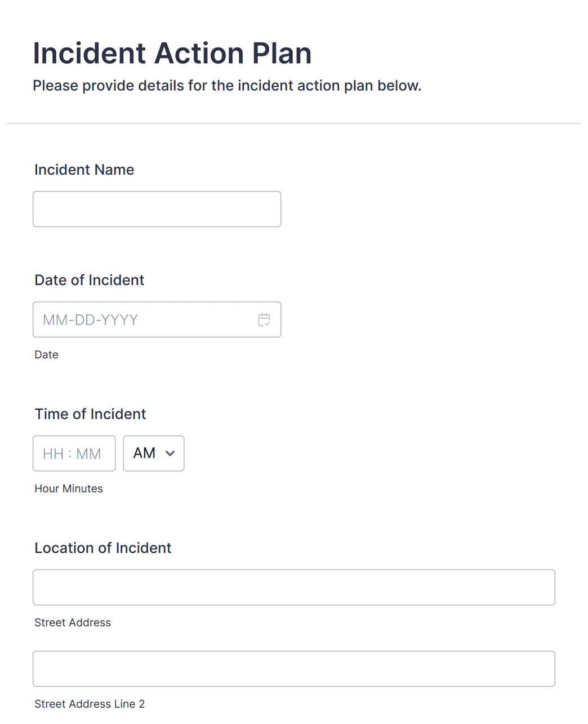
Task: Click the "Street Address Line 2" sublabel
Action: tap(90, 704)
